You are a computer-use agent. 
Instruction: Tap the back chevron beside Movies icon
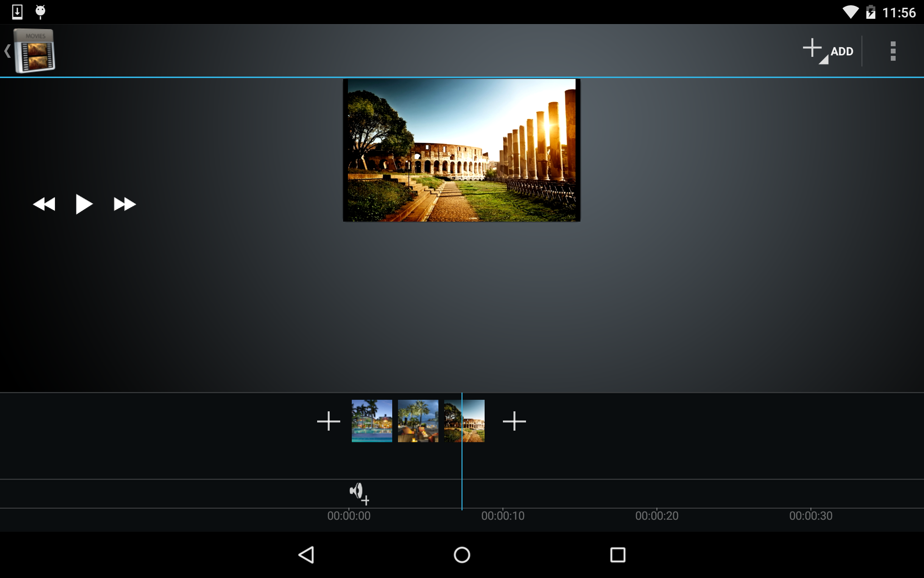click(x=7, y=51)
